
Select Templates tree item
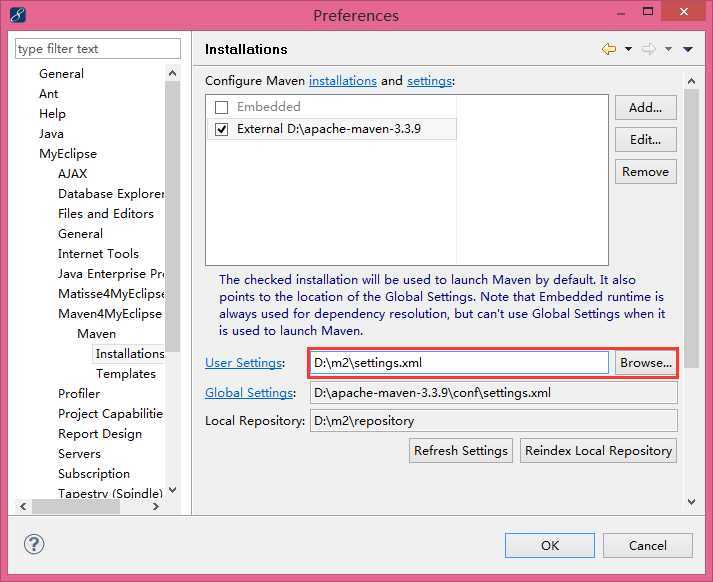click(x=126, y=374)
